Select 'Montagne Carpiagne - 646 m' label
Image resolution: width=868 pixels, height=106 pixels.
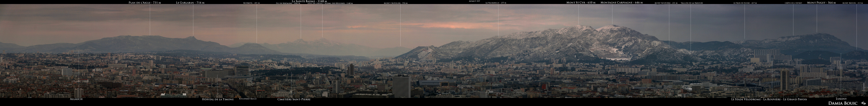point(621,3)
